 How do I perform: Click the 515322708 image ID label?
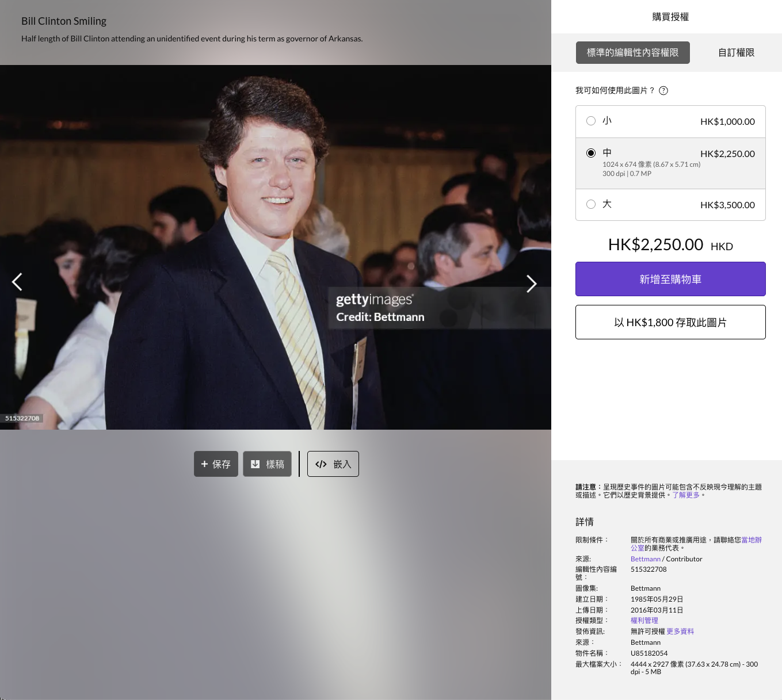[x=22, y=418]
